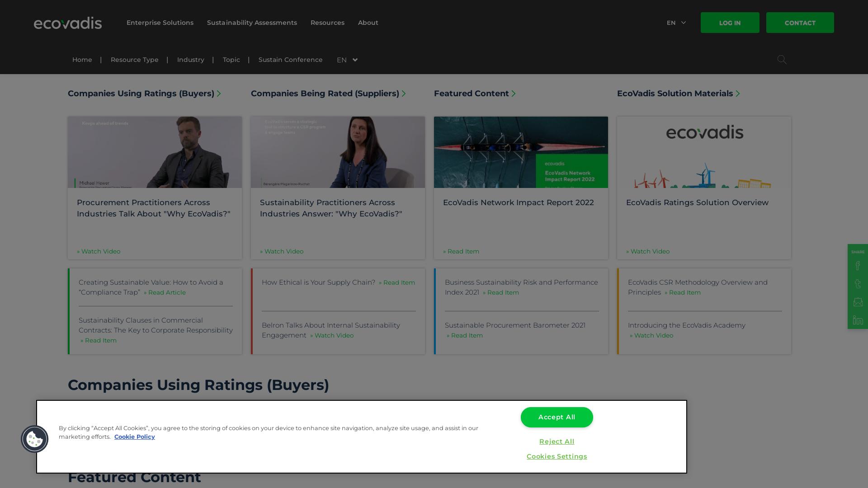The height and width of the screenshot is (488, 868).
Task: Open Industry filter menu
Action: tap(190, 60)
